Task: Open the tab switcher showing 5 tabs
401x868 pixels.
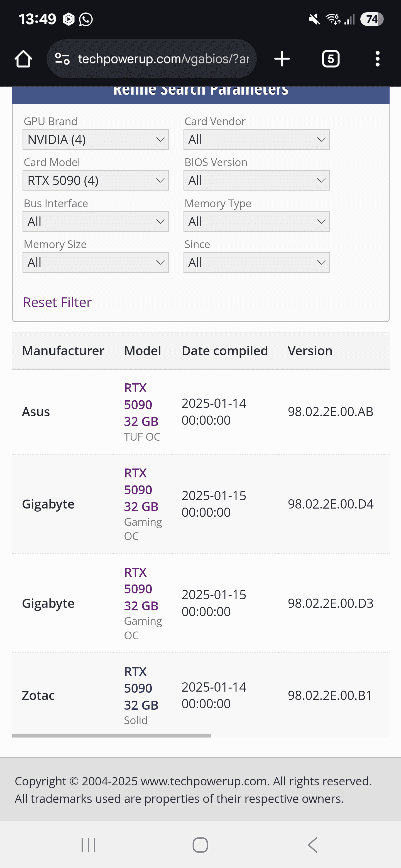Action: pos(331,59)
